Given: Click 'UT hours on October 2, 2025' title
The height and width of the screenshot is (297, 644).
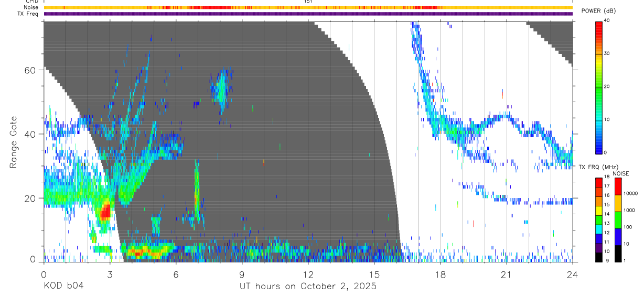Looking at the screenshot, I should point(308,287).
